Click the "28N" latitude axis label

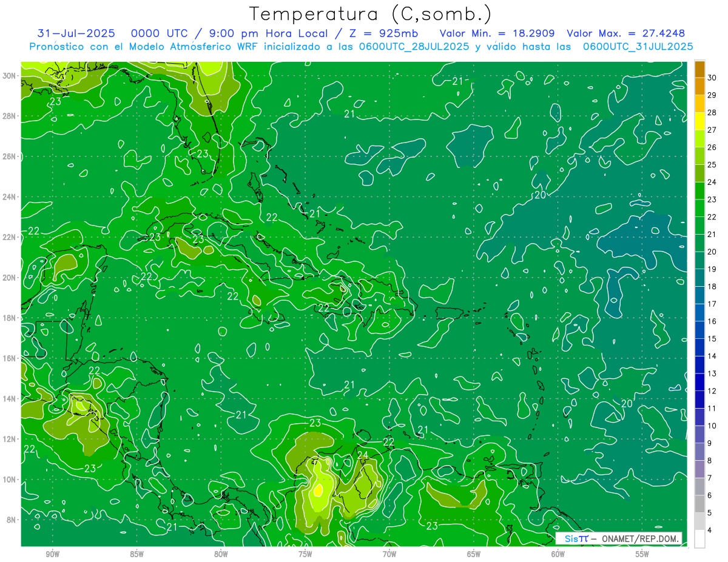pos(9,116)
